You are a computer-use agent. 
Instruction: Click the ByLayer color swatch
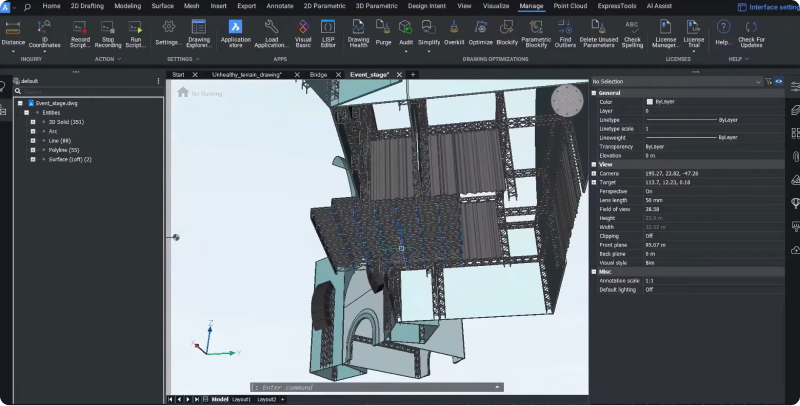(x=648, y=101)
